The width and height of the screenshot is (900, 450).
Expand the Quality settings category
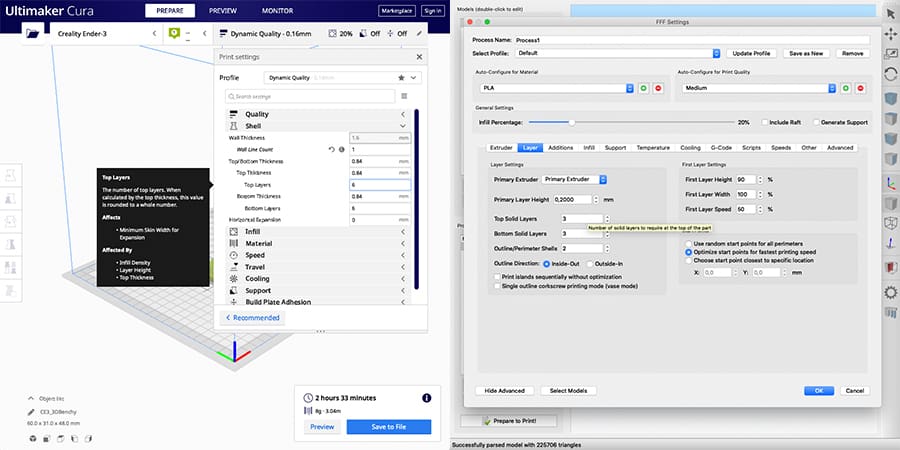click(x=319, y=114)
